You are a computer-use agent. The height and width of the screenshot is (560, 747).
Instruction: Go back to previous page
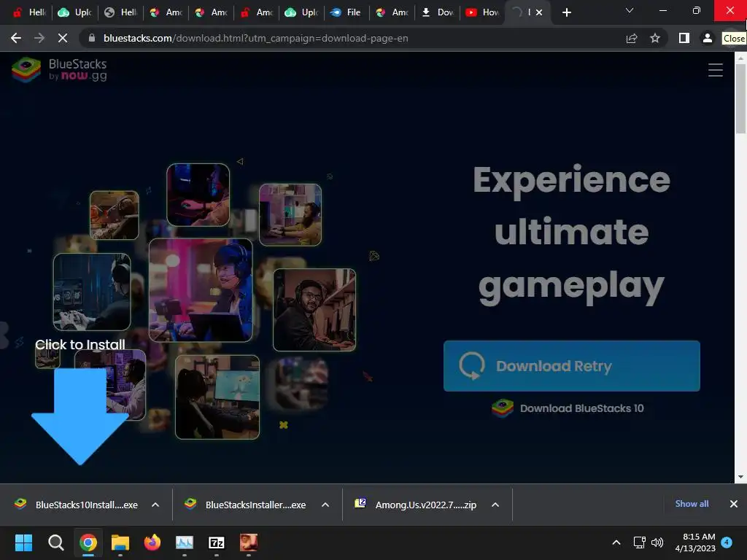(x=16, y=38)
